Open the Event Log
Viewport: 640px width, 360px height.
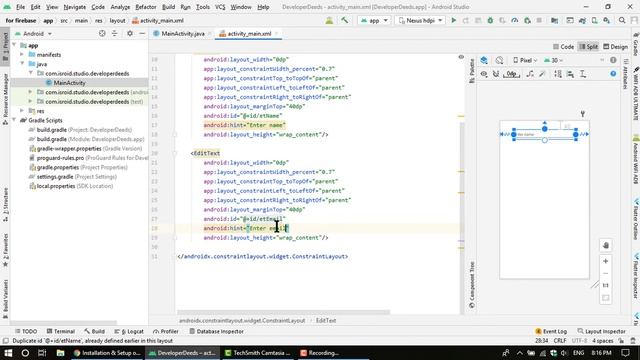551,331
